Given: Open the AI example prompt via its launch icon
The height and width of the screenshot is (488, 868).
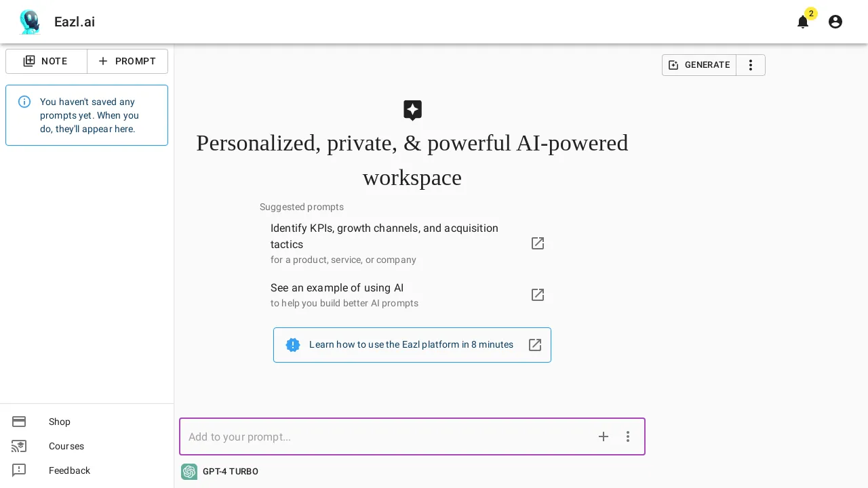Looking at the screenshot, I should [538, 295].
